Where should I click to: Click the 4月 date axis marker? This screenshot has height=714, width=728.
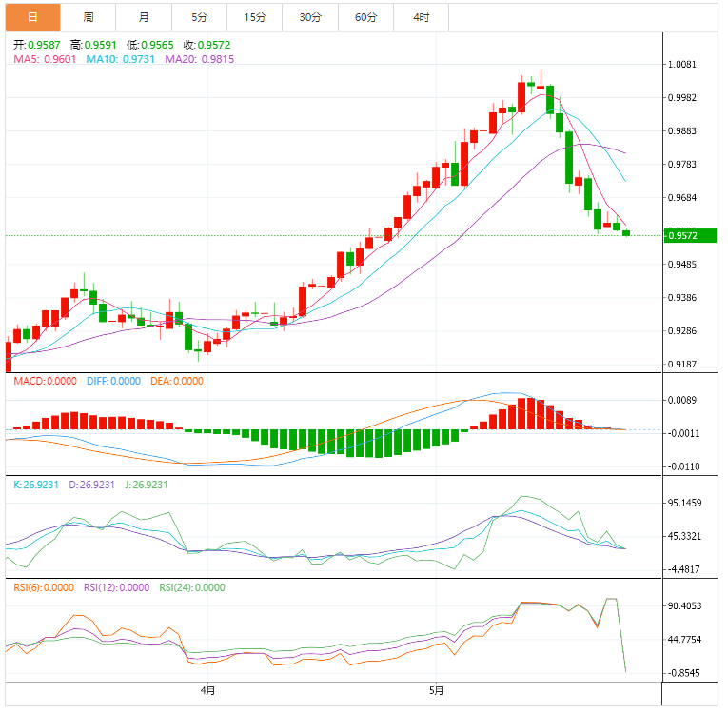[x=207, y=689]
